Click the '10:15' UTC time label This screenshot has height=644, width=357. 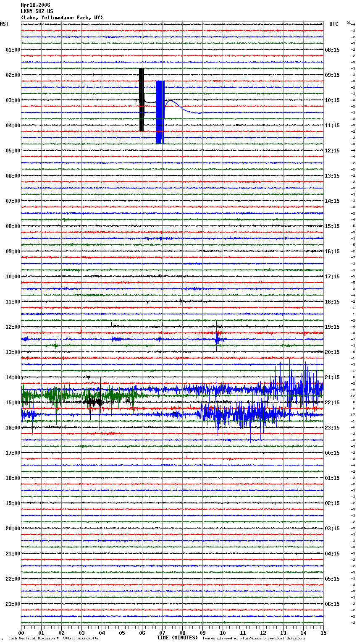pyautogui.click(x=332, y=100)
